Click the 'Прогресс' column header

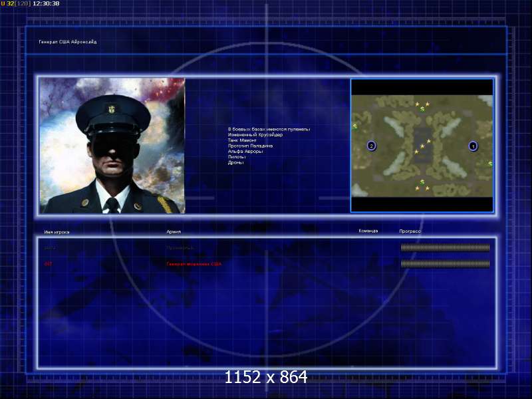tap(410, 231)
